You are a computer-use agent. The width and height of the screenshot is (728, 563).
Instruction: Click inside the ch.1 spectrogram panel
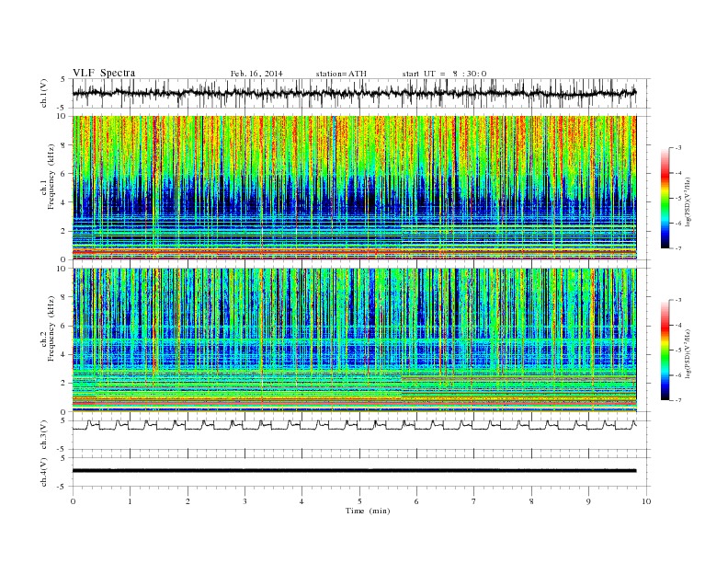point(355,188)
